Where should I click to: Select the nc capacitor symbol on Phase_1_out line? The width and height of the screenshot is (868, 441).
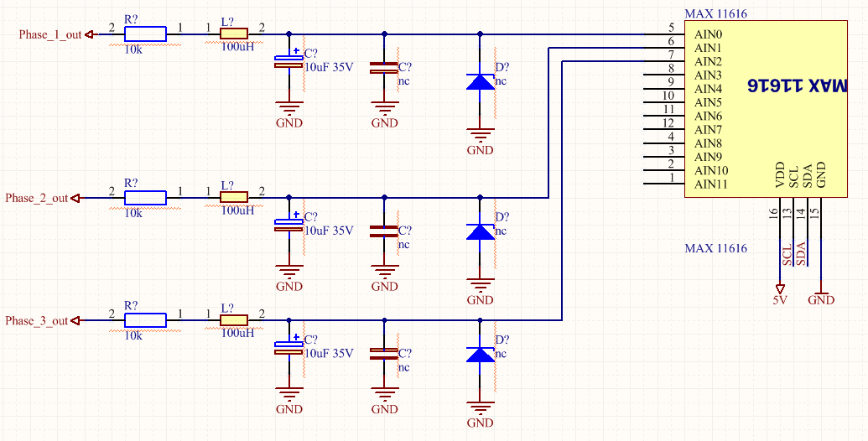click(384, 68)
